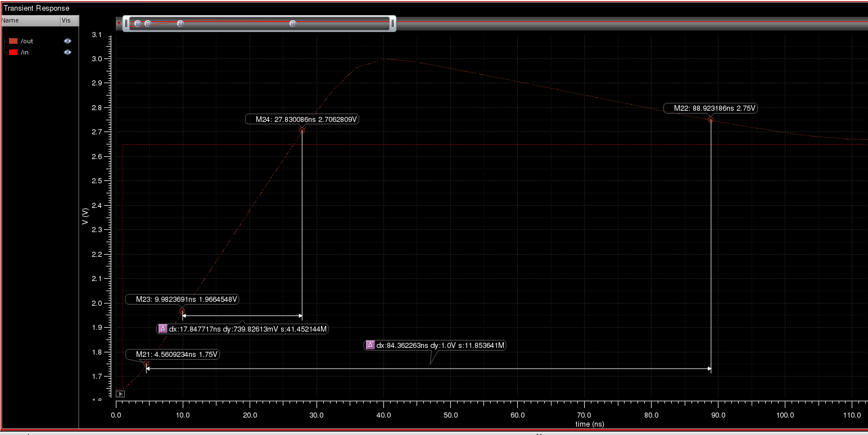
Task: Click the first marker icon in overview strip
Action: (137, 24)
